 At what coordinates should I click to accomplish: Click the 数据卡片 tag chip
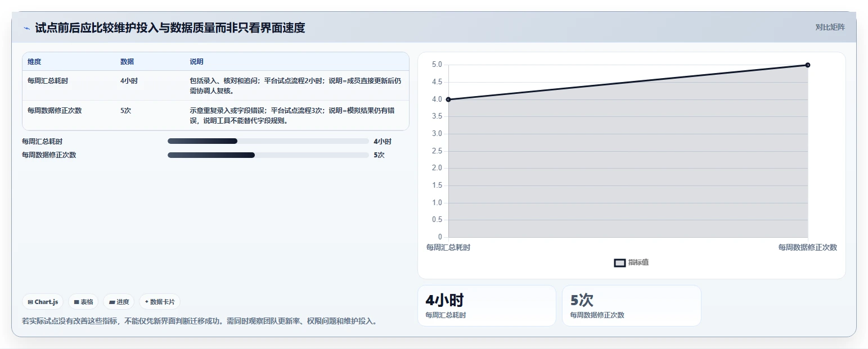click(160, 302)
